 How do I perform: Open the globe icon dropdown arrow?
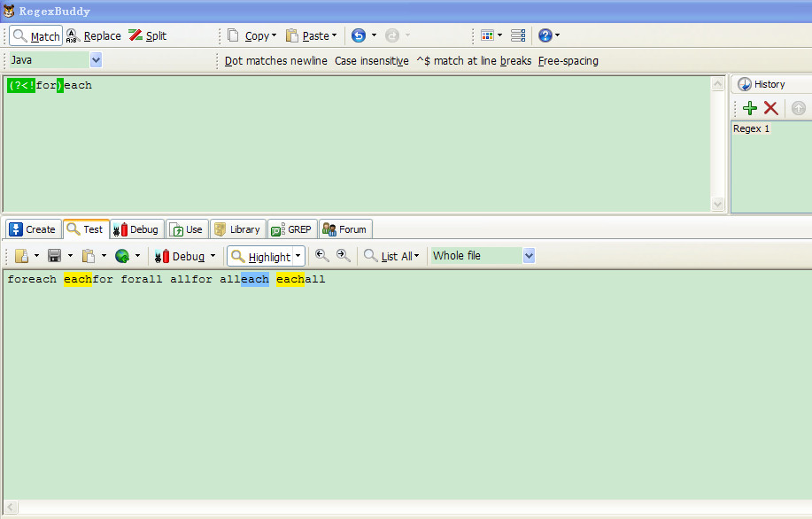(x=137, y=255)
